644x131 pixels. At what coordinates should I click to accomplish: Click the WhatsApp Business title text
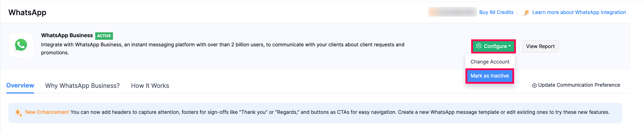point(67,35)
